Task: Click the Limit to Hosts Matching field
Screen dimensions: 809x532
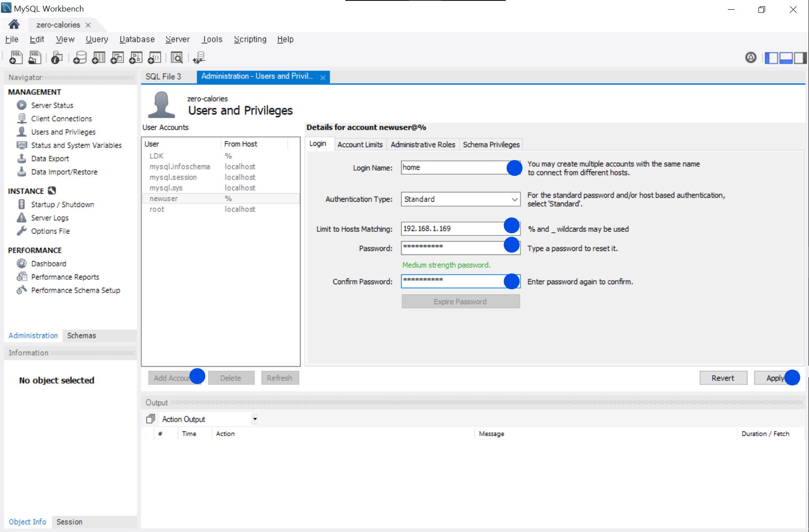Action: coord(461,228)
